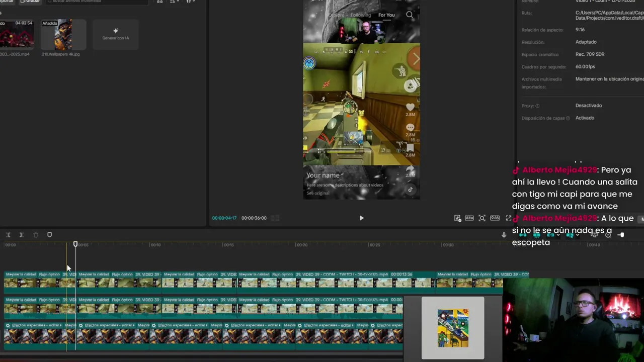This screenshot has width=644, height=362.
Task: Select the split-right trim tool
Action: 22,235
